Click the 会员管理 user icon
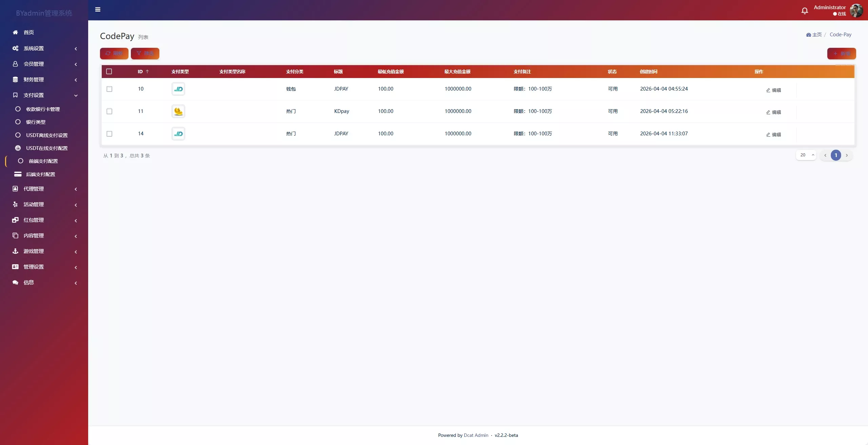Screen dimensions: 868x445 (15, 64)
